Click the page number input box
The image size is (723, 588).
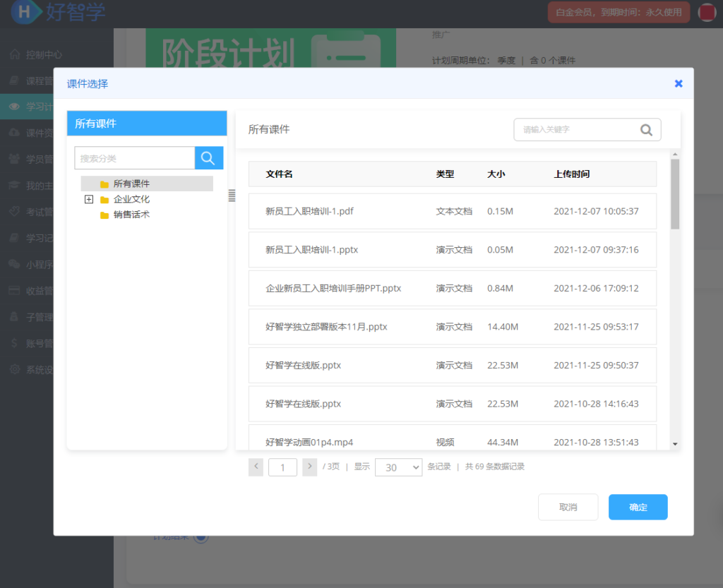(x=282, y=467)
